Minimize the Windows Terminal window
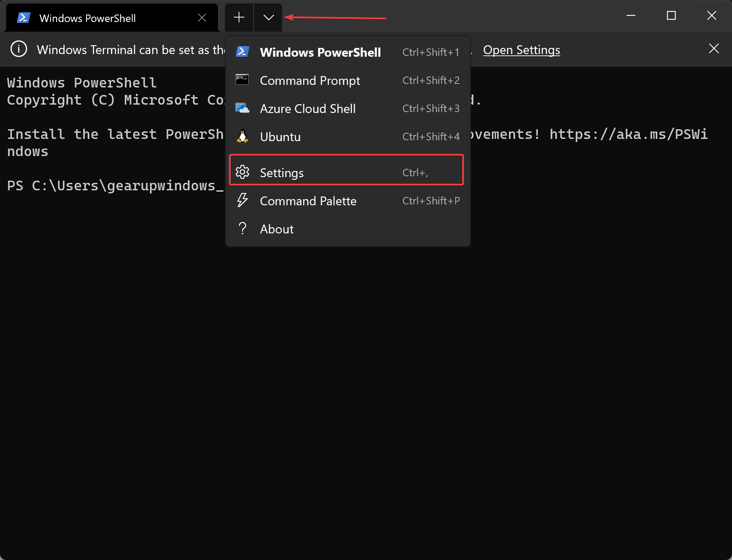The height and width of the screenshot is (560, 732). [631, 16]
